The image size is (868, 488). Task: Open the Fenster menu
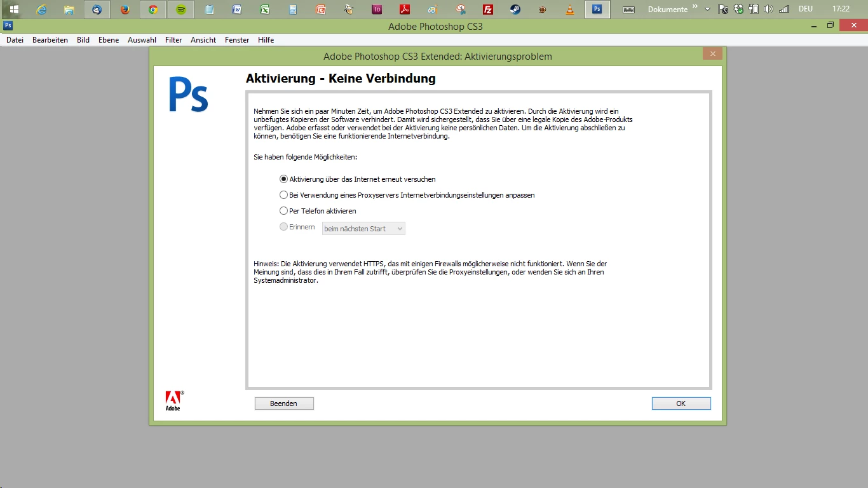[237, 40]
